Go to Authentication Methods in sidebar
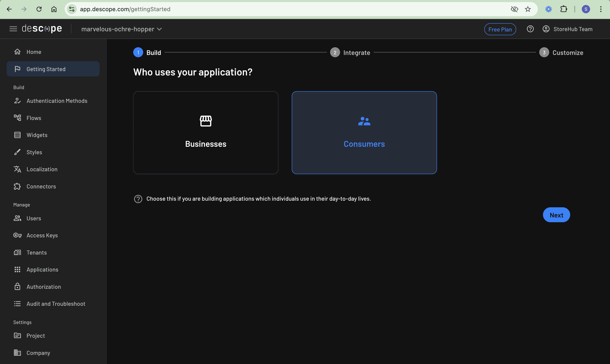This screenshot has height=364, width=610. click(57, 101)
